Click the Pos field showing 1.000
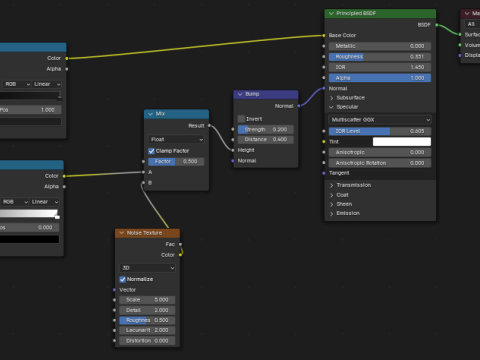The width and height of the screenshot is (480, 360). [x=31, y=110]
